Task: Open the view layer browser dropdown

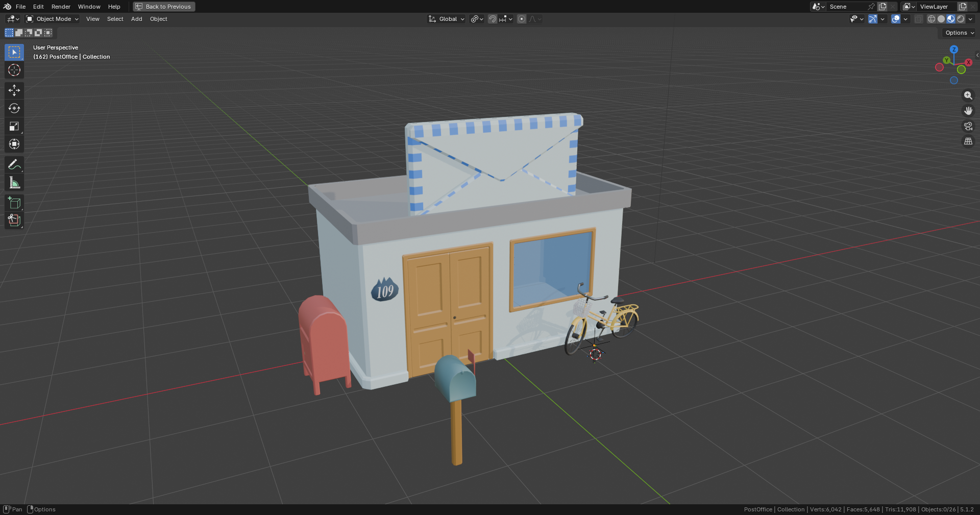Action: click(909, 7)
